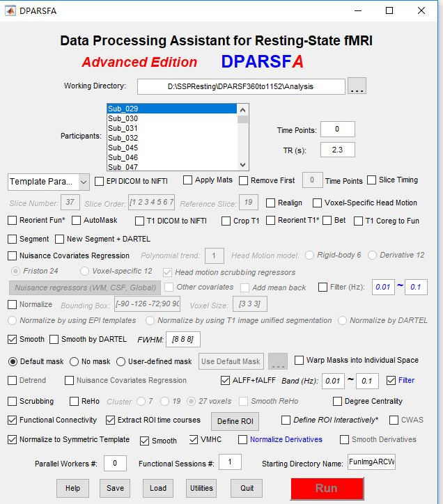Toggle the Normalize checkbox
This screenshot has height=504, width=443.
(13, 304)
